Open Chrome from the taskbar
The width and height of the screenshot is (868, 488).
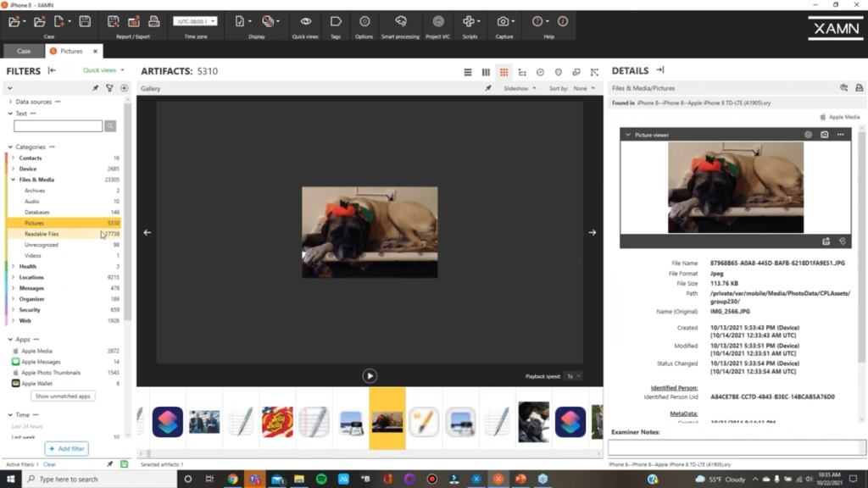[232, 480]
